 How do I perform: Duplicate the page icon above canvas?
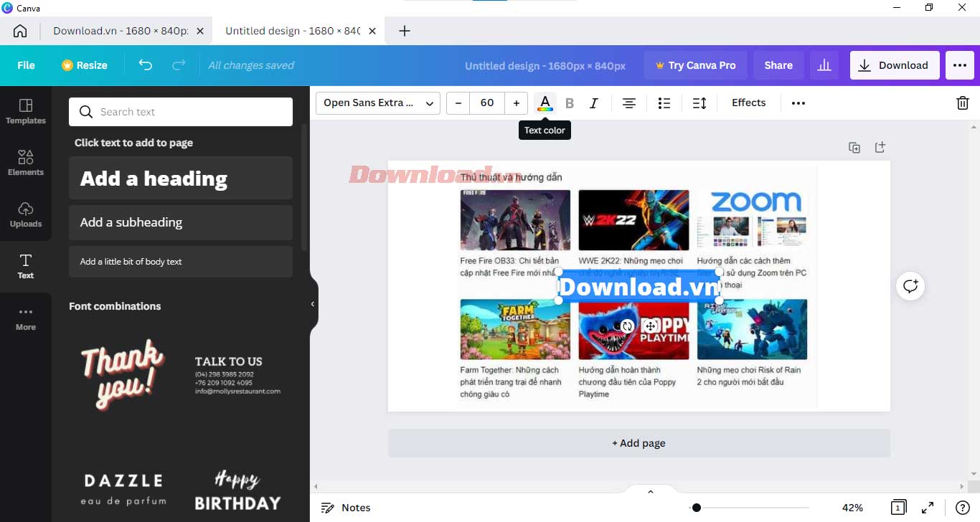(854, 148)
